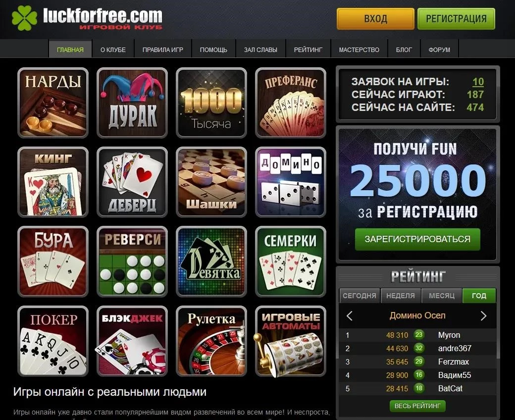Click the orange Вход button
This screenshot has height=420, width=515.
[x=375, y=19]
